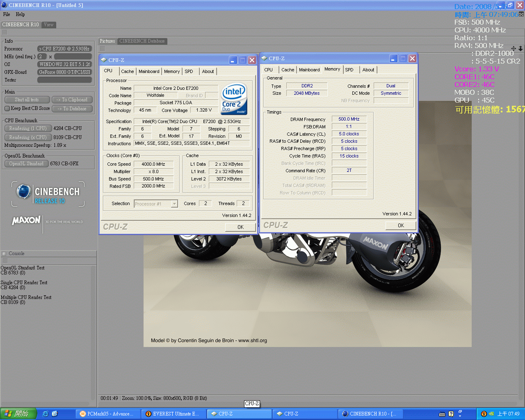Image resolution: width=525 pixels, height=420 pixels.
Task: Open Memory tab in left CPU-Z window
Action: coord(172,71)
